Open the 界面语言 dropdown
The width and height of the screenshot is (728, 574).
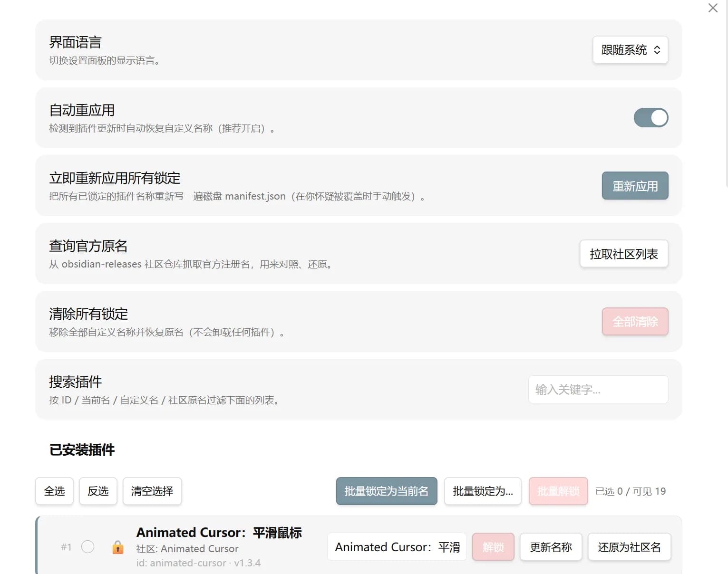631,50
